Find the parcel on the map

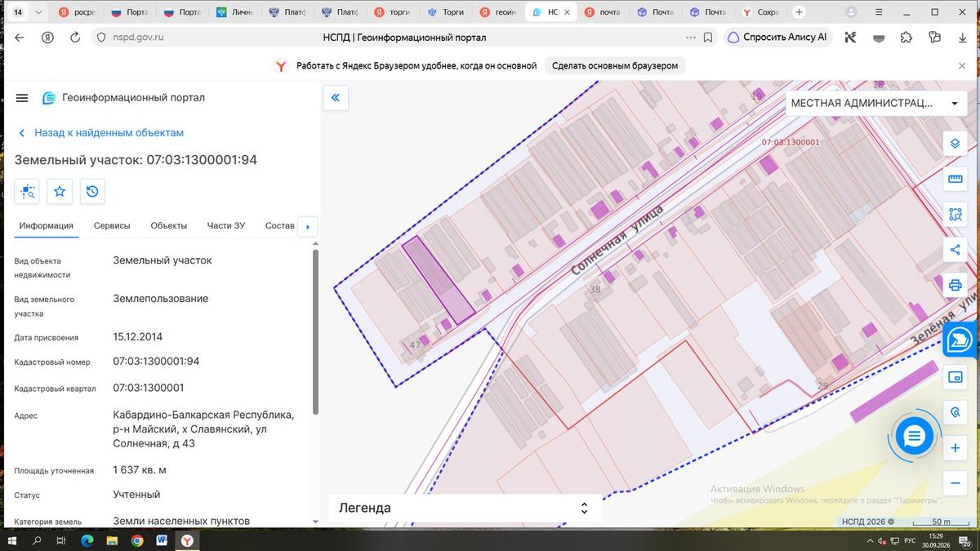28,191
